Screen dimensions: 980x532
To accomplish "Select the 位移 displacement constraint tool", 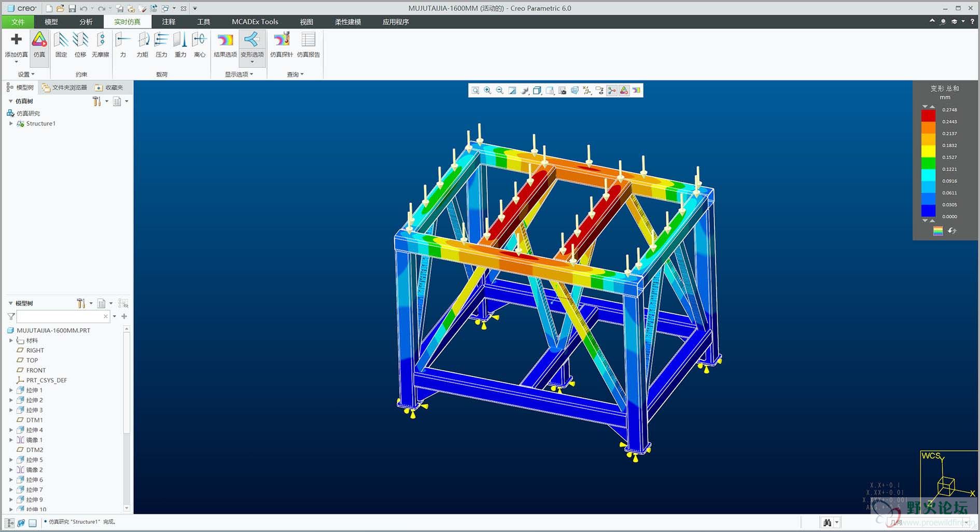I will [80, 45].
